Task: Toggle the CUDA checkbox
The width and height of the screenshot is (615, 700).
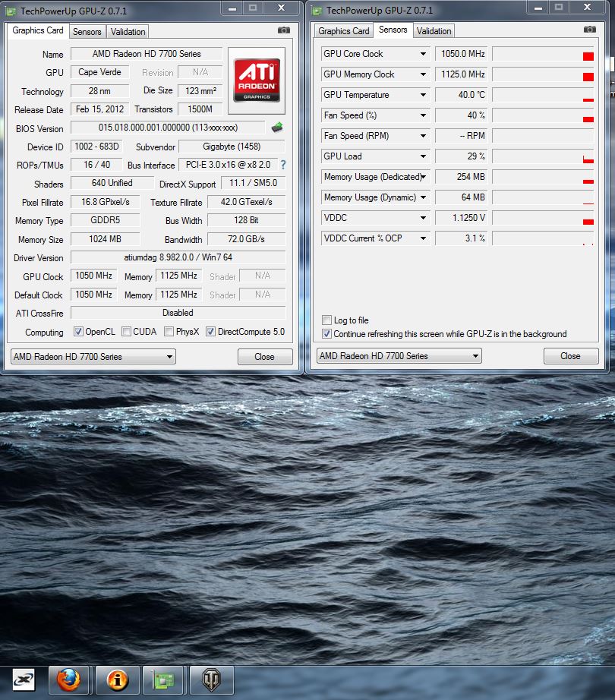Action: pos(126,332)
